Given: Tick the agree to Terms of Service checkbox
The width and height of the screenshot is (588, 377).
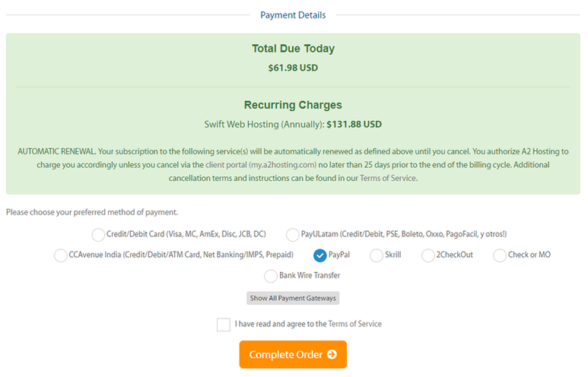Looking at the screenshot, I should tap(223, 325).
